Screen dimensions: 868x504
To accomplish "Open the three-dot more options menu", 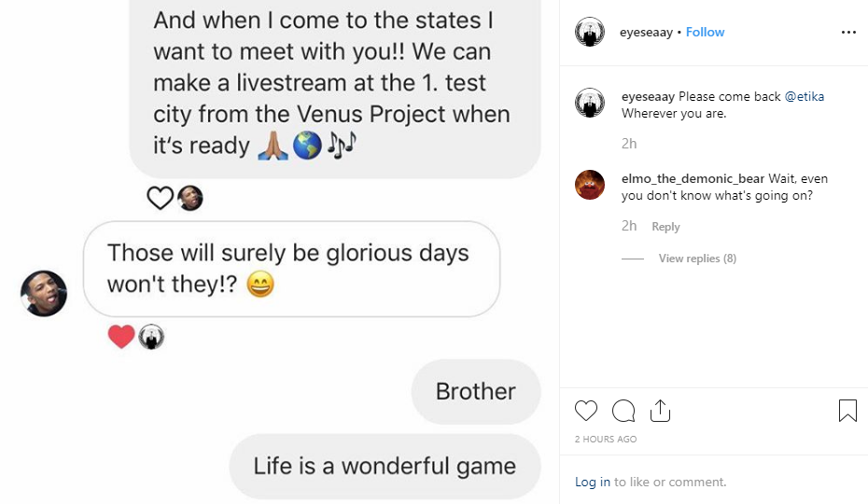I will [x=848, y=32].
